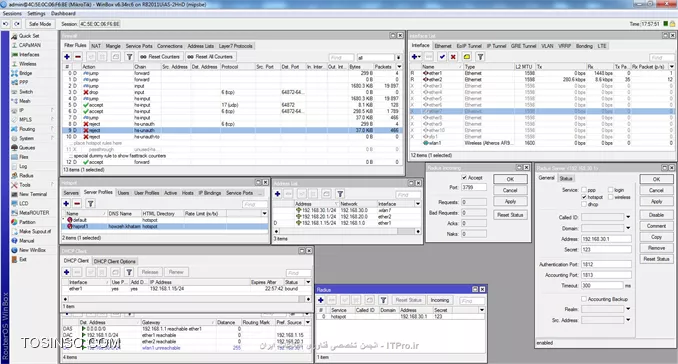
Task: Toggle dhcp service checkbox
Action: pos(584,204)
